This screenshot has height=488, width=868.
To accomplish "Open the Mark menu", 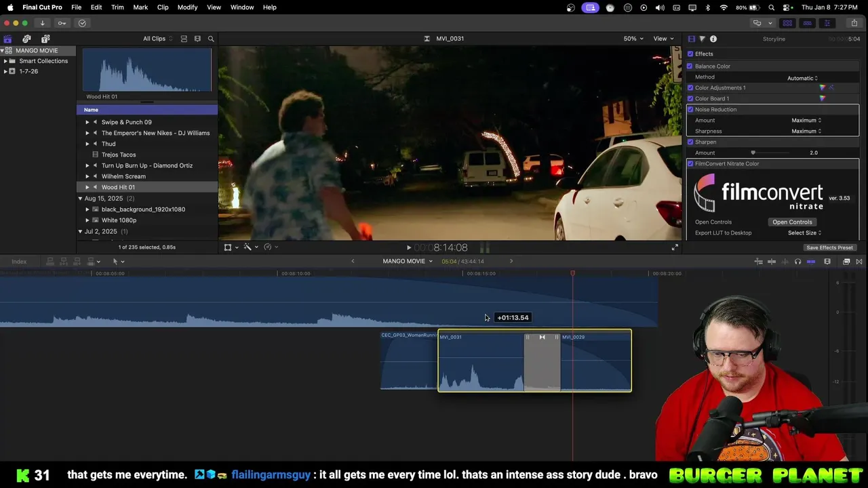I will [140, 7].
